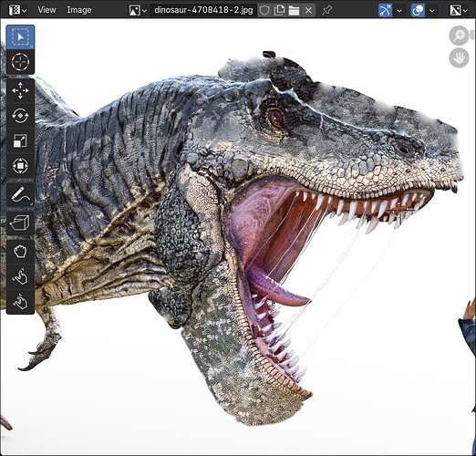Click the dinosaur-4708418-2.jpg name field
This screenshot has height=456, width=476.
(x=203, y=10)
